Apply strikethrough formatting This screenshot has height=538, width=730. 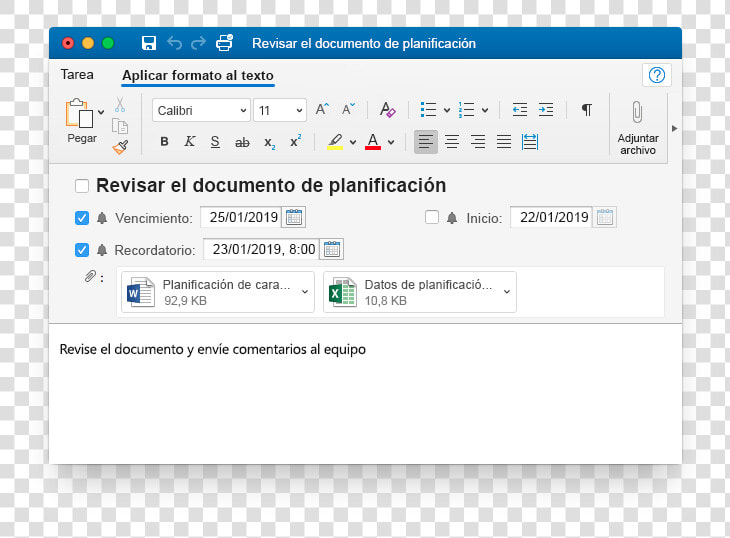[242, 142]
